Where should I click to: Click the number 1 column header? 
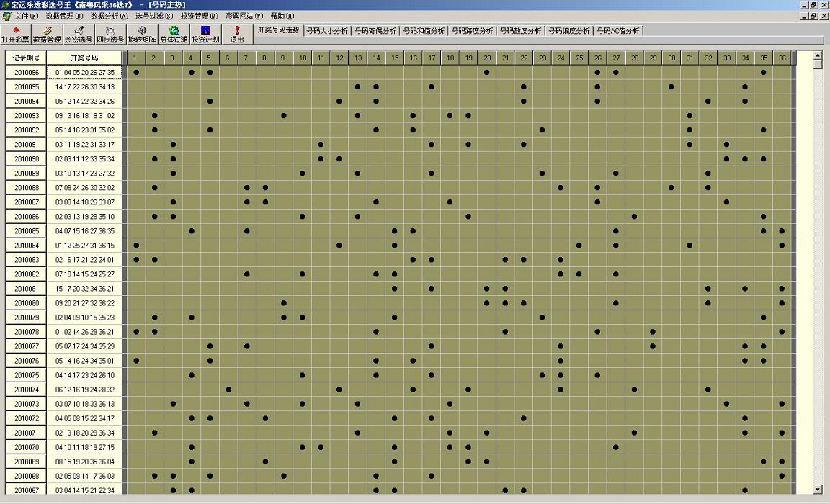click(135, 58)
